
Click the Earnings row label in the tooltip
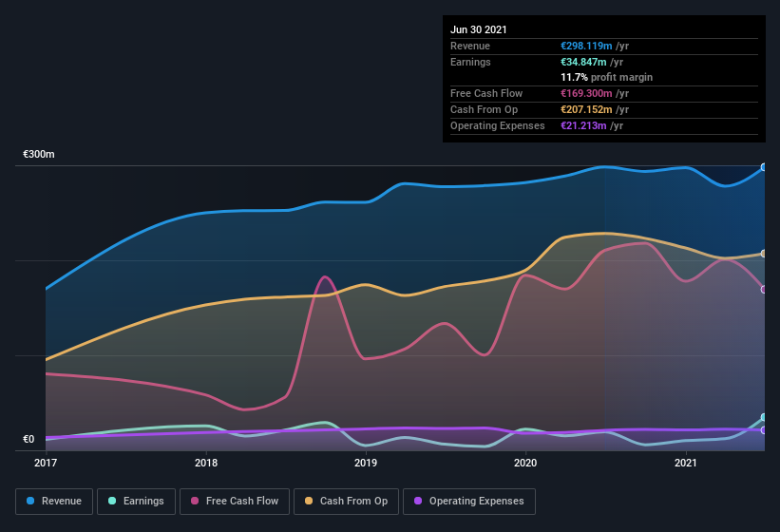470,62
